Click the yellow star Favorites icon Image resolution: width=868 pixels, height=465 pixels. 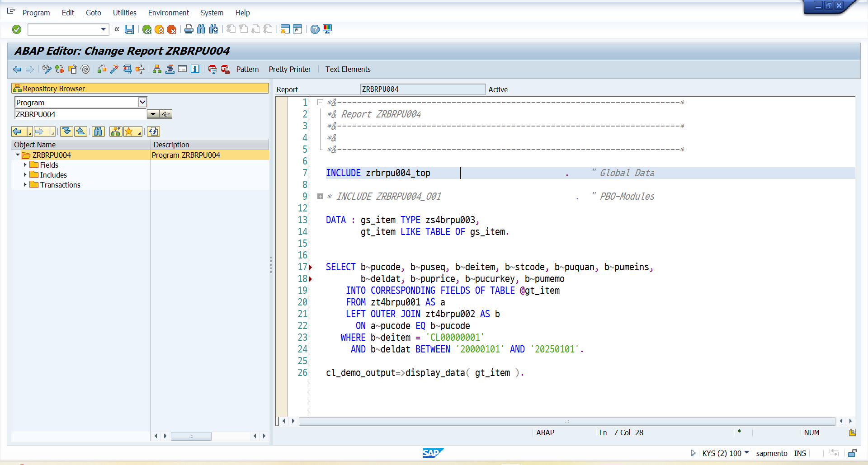click(129, 132)
